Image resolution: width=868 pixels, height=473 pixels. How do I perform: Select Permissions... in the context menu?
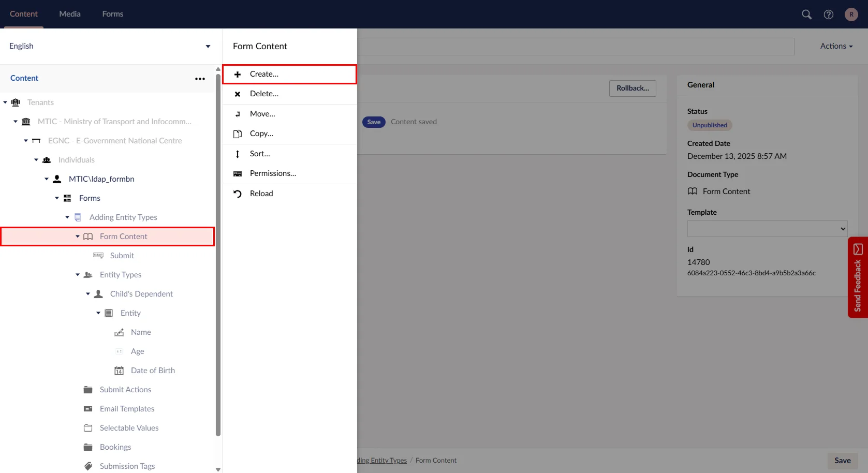pos(273,173)
